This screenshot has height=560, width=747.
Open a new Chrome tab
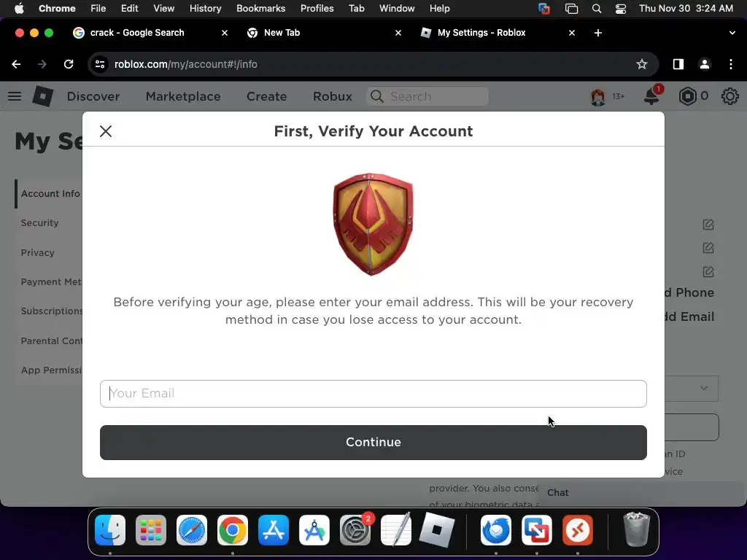598,33
